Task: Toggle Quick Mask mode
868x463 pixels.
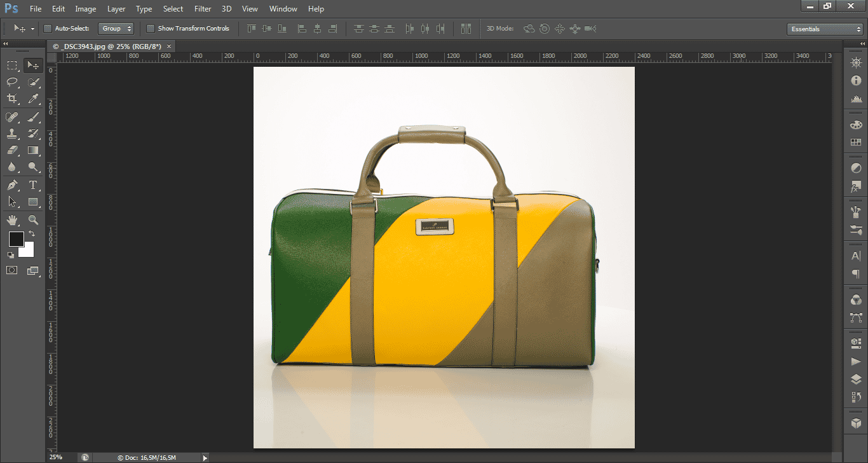Action: pos(12,270)
